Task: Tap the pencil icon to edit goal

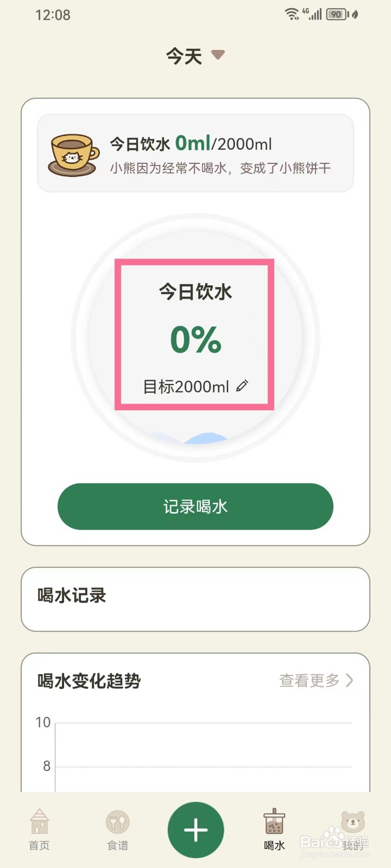Action: point(242,386)
